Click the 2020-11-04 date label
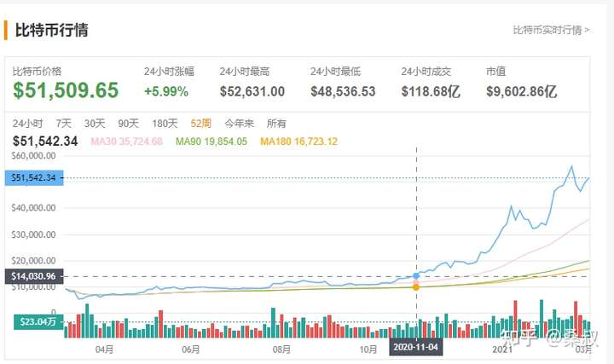This screenshot has width=614, height=364. point(416,347)
